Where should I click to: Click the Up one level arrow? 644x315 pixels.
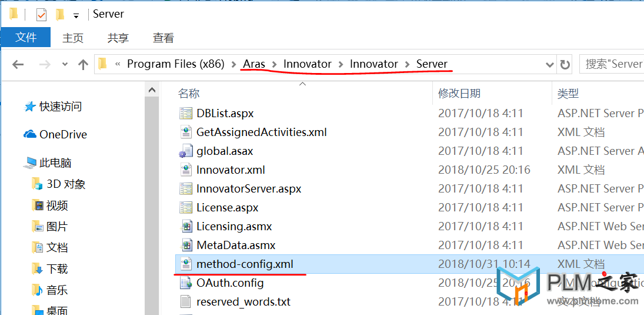tap(84, 64)
